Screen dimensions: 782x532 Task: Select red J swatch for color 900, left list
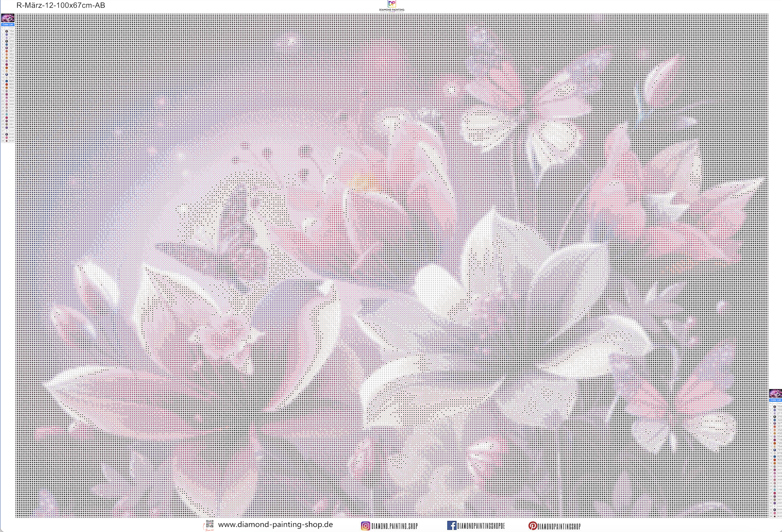tap(7, 84)
